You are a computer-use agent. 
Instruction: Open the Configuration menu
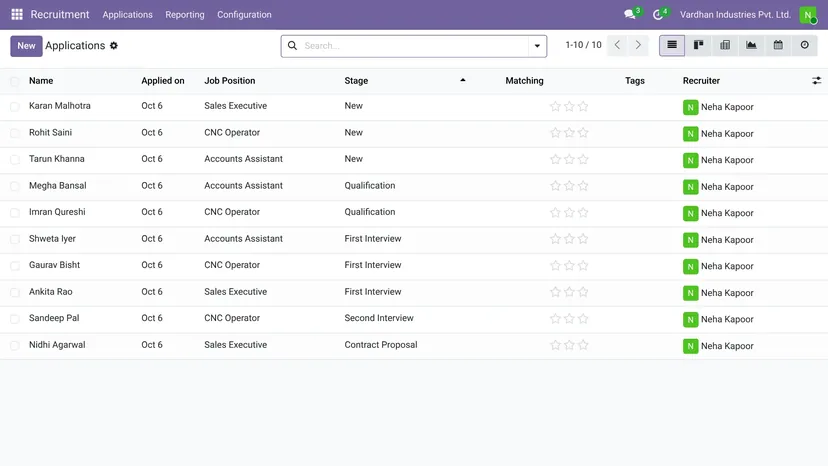[244, 15]
